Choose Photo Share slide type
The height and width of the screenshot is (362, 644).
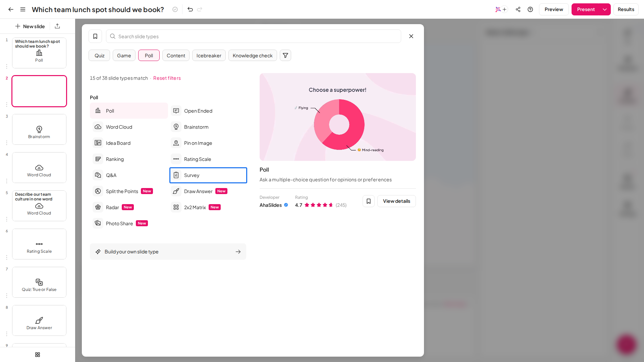click(129, 223)
